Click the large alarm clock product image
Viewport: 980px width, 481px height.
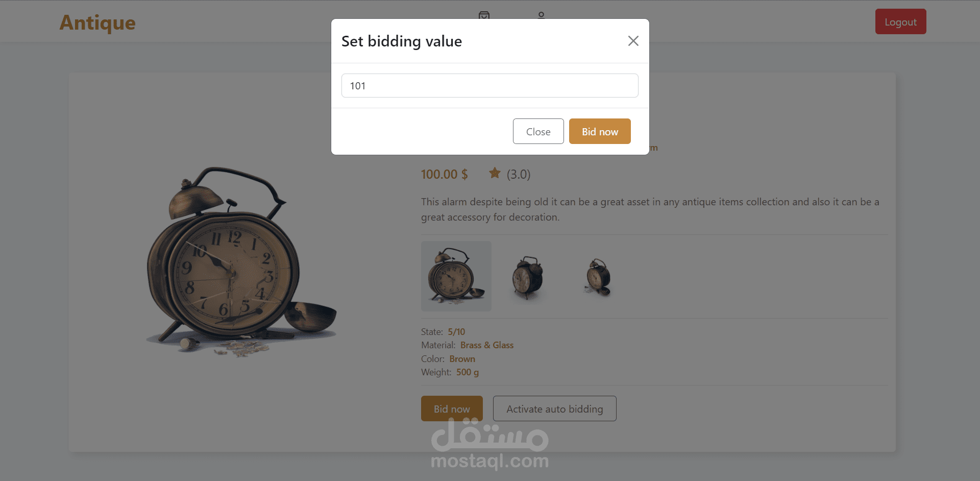coord(240,260)
